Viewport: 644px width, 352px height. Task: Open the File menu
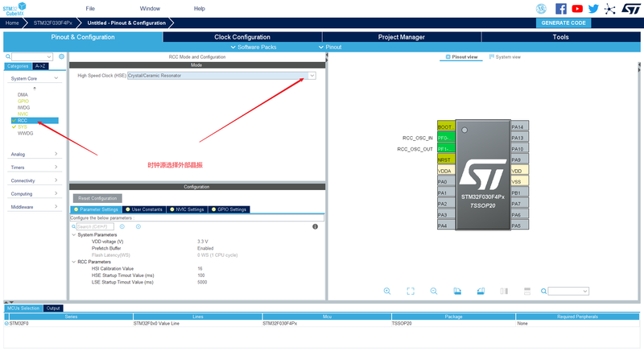[x=90, y=9]
